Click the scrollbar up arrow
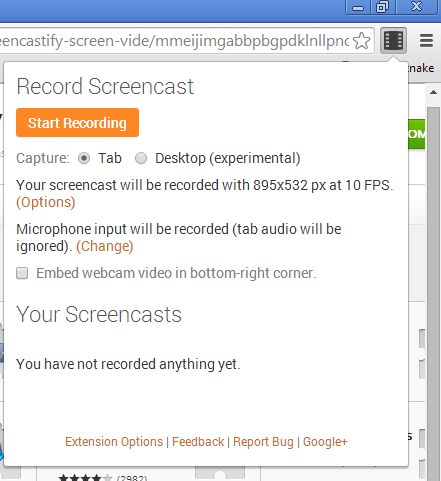This screenshot has width=441, height=481. pos(433,92)
